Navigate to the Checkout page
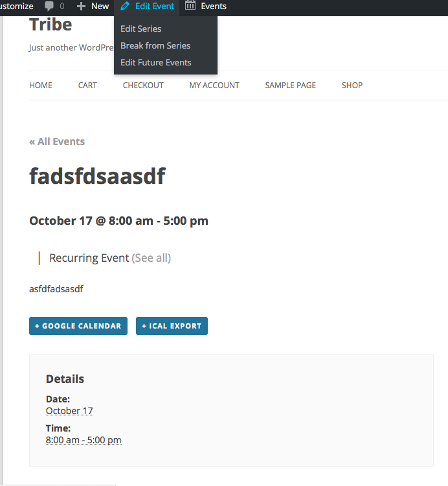Viewport: 448px width, 486px height. click(x=143, y=85)
